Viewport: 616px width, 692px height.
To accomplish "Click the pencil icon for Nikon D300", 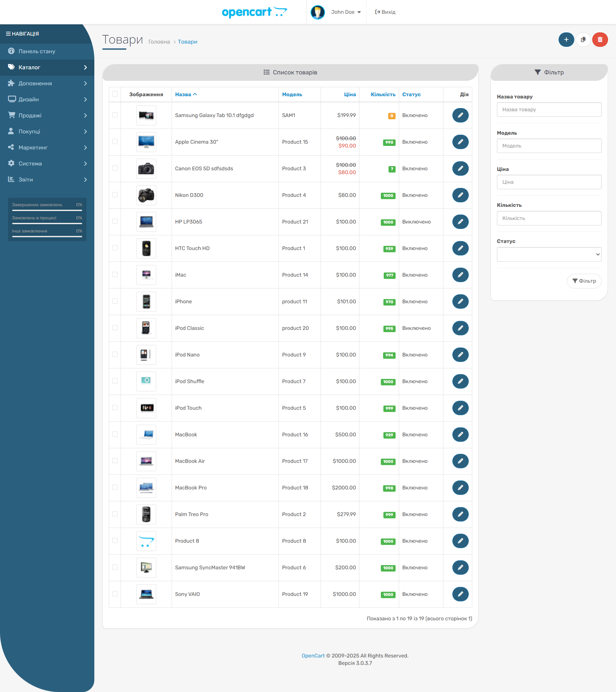I will pos(460,195).
